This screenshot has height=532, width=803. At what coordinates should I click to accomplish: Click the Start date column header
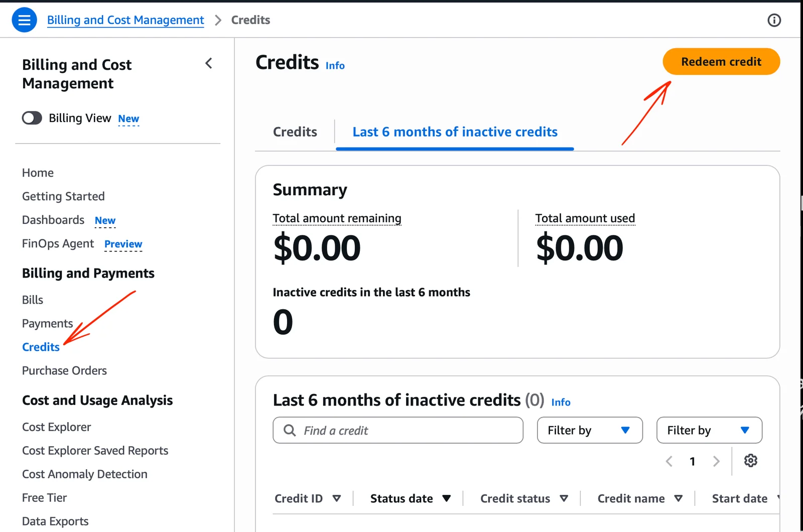pyautogui.click(x=739, y=498)
